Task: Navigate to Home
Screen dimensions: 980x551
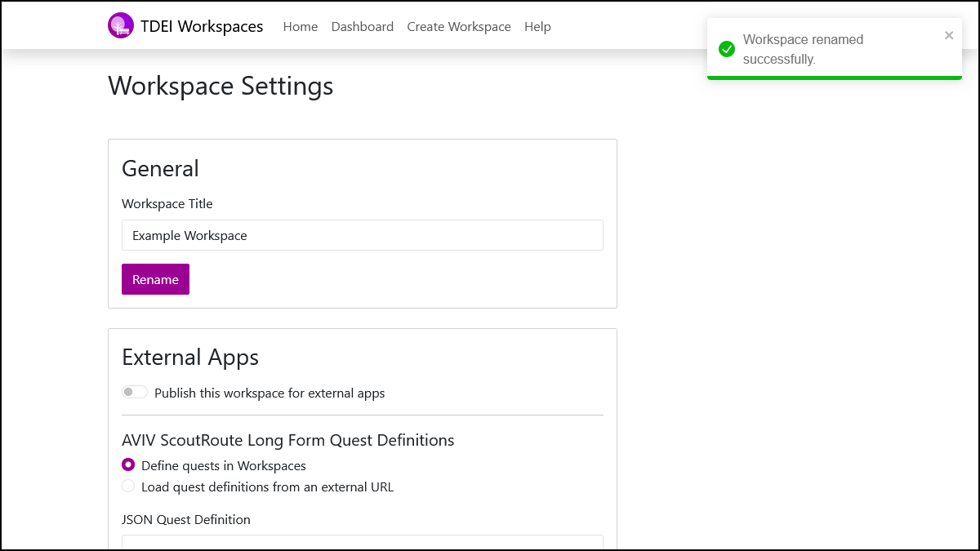Action: (x=300, y=26)
